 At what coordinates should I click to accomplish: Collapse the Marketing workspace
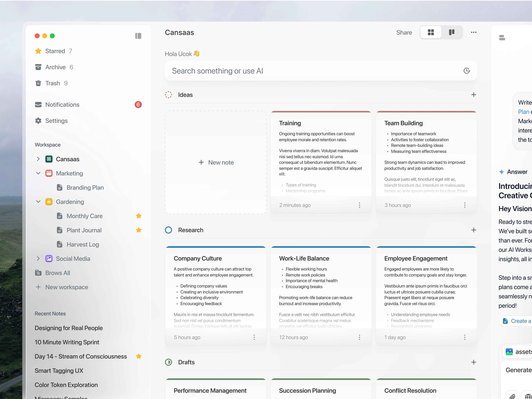38,173
